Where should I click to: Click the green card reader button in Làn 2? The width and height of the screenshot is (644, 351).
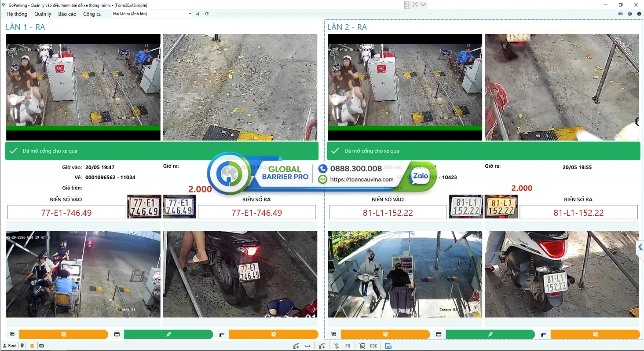[490, 334]
